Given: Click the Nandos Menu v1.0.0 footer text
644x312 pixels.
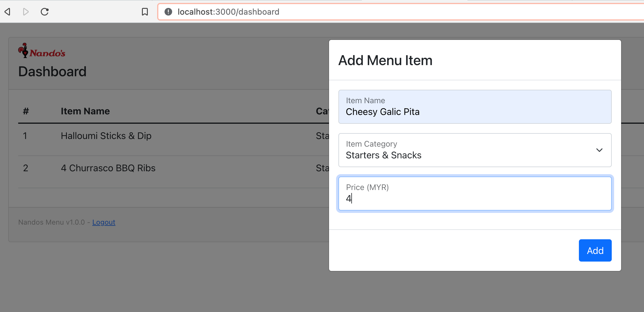Looking at the screenshot, I should point(51,222).
